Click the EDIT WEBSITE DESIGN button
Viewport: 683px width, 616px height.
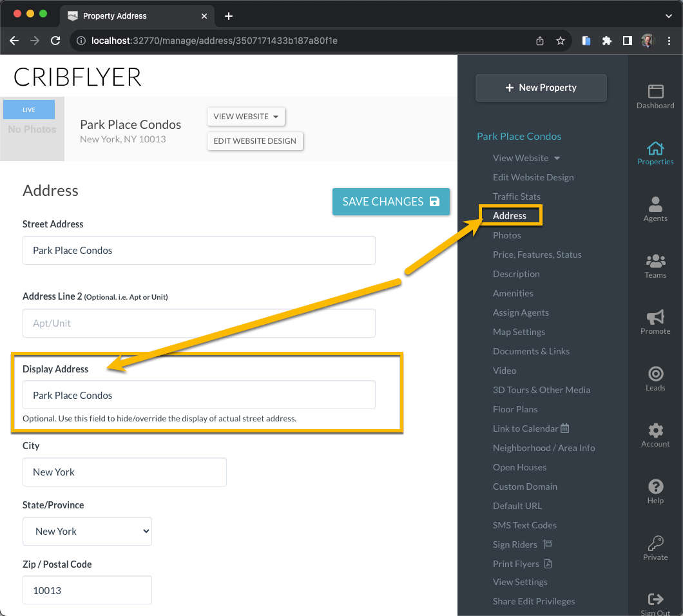[255, 140]
